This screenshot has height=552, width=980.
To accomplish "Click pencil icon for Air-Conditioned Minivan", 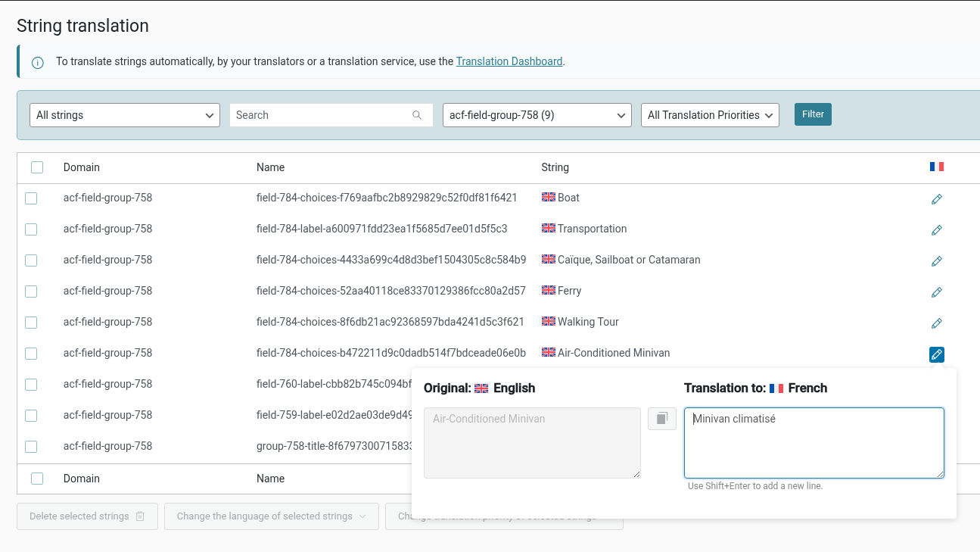I will point(936,354).
